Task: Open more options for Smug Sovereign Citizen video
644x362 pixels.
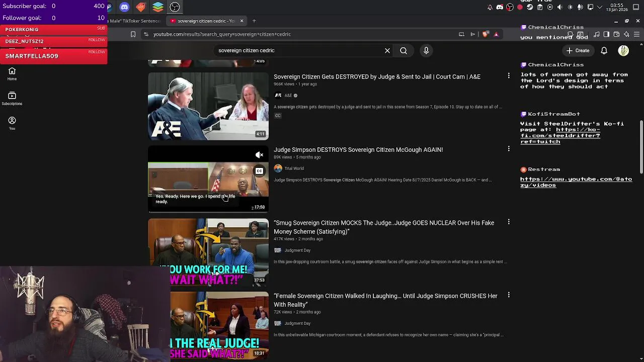Action: pyautogui.click(x=509, y=222)
